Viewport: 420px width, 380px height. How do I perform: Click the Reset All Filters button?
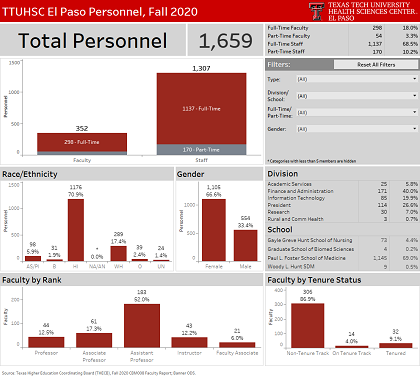(376, 65)
